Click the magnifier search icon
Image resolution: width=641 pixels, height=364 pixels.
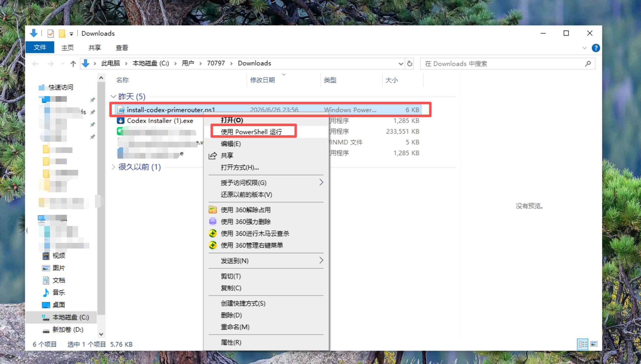coord(588,64)
